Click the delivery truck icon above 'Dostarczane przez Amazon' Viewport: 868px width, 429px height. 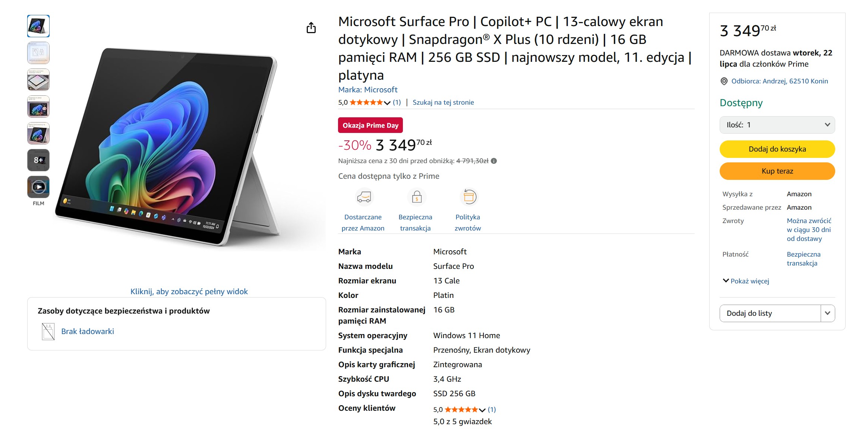pos(364,197)
